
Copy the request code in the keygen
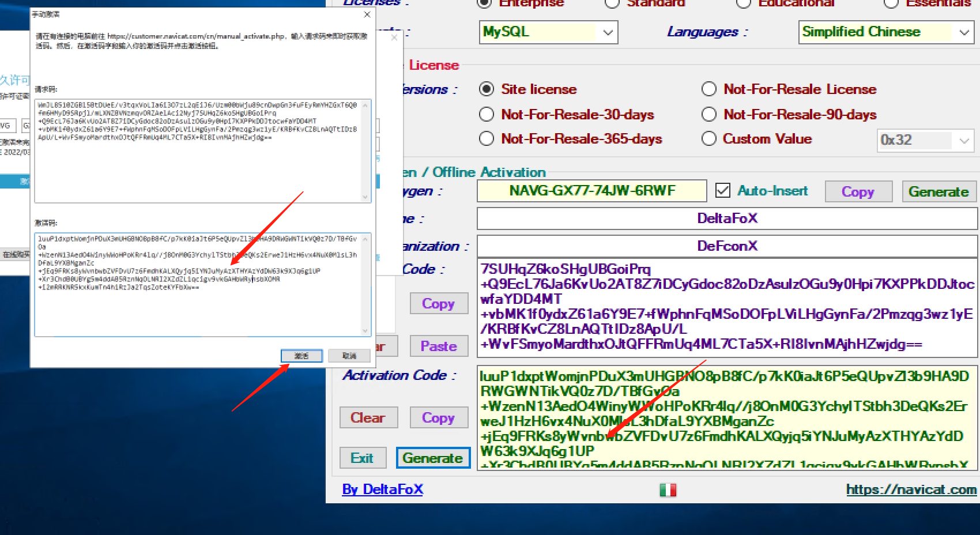(439, 303)
